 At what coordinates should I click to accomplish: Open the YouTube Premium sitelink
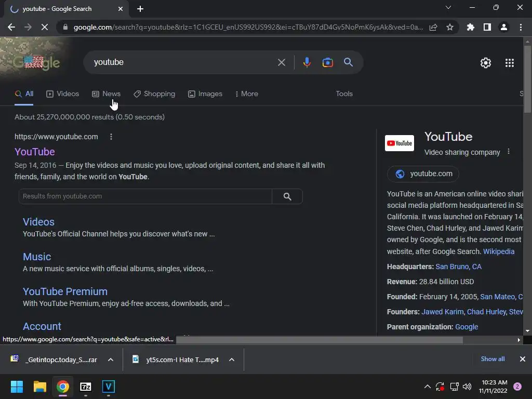click(65, 292)
